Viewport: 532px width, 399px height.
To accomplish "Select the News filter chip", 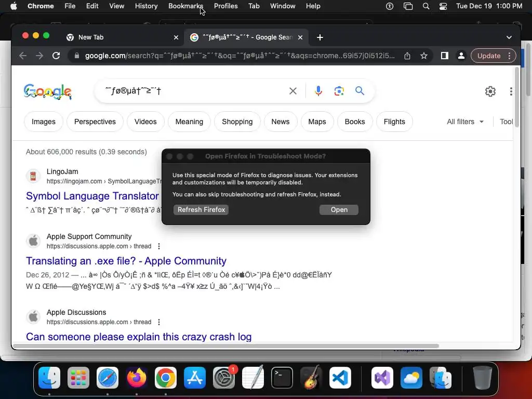I will click(280, 122).
